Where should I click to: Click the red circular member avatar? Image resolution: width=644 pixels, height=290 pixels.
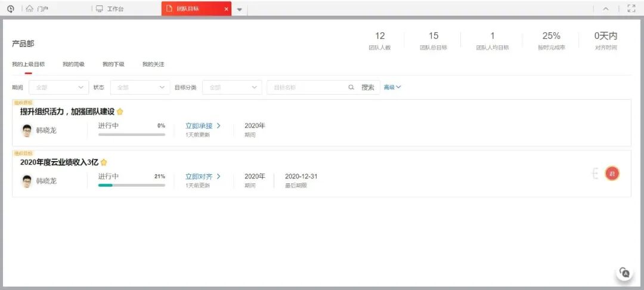point(612,174)
